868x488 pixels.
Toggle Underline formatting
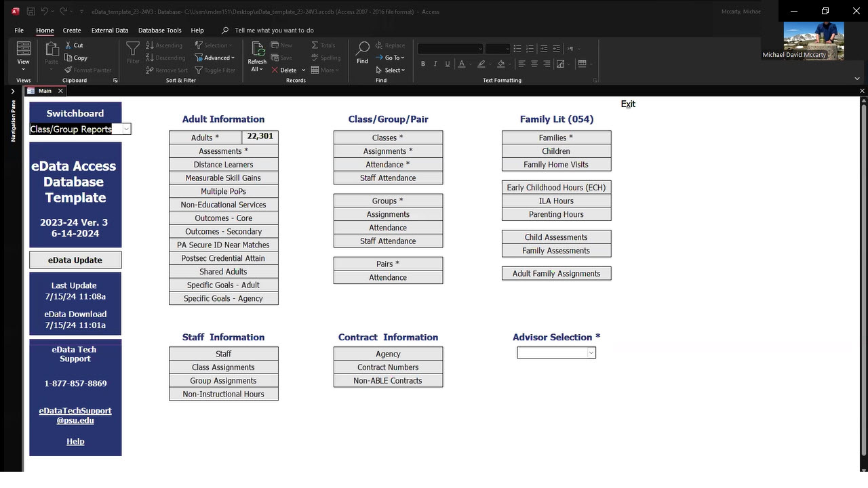[x=448, y=64]
